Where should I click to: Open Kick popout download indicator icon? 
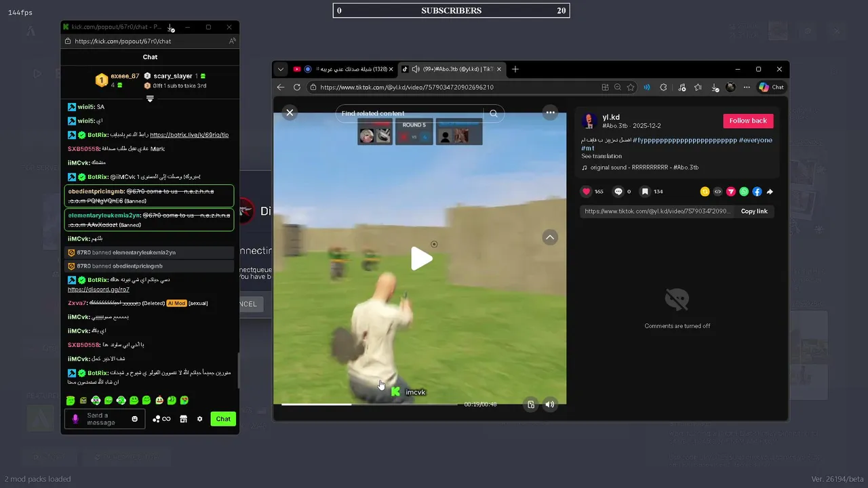(x=170, y=27)
